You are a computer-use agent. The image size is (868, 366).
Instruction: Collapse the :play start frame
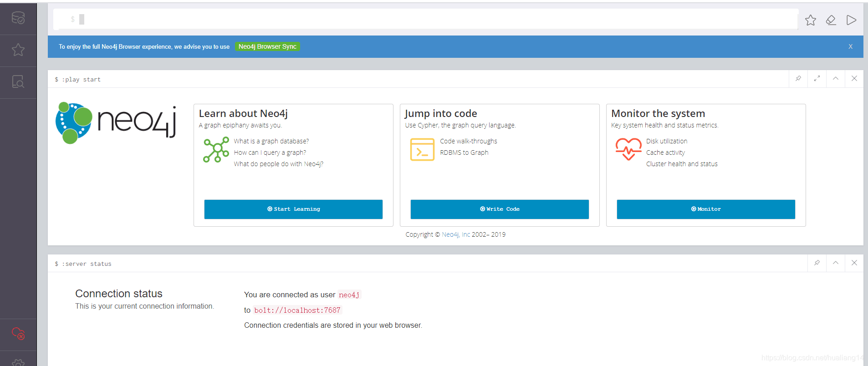[836, 79]
